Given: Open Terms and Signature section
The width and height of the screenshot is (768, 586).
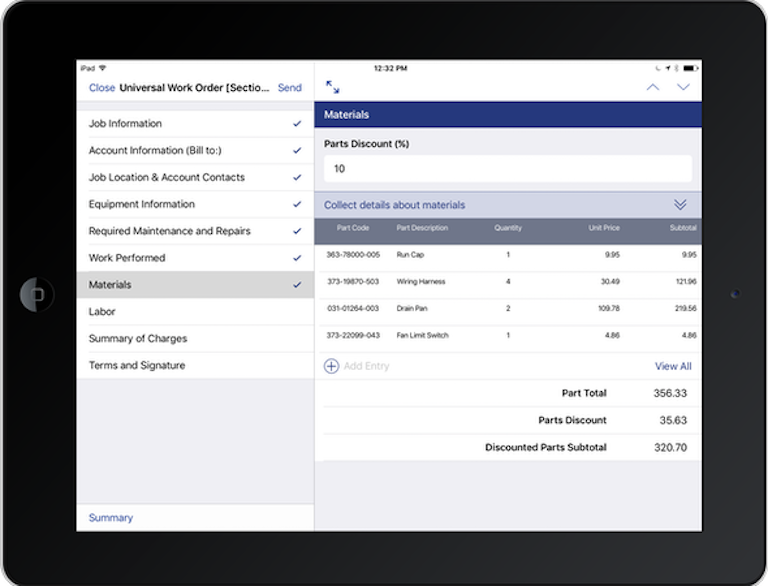Looking at the screenshot, I should click(x=136, y=366).
